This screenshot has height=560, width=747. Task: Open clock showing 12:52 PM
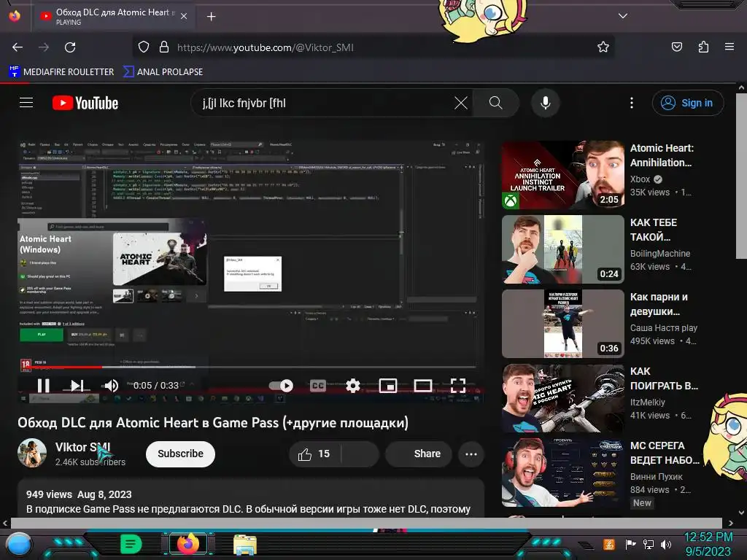pos(708,544)
